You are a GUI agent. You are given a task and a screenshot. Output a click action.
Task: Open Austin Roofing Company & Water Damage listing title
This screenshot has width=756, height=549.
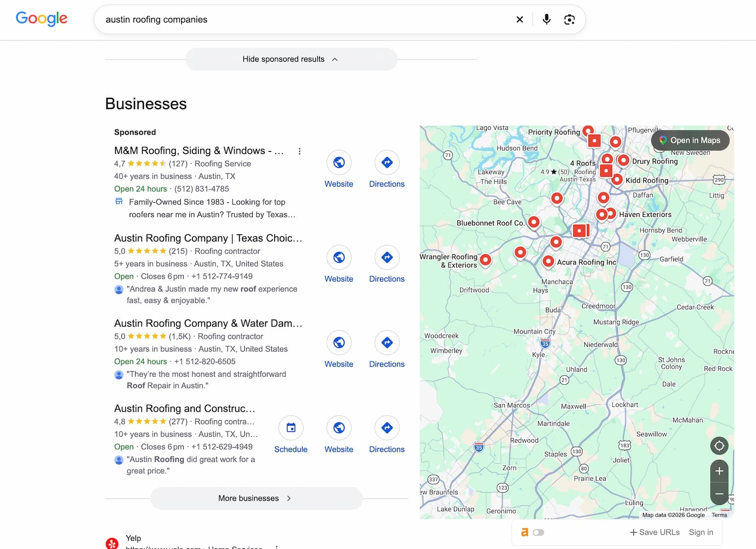tap(208, 323)
